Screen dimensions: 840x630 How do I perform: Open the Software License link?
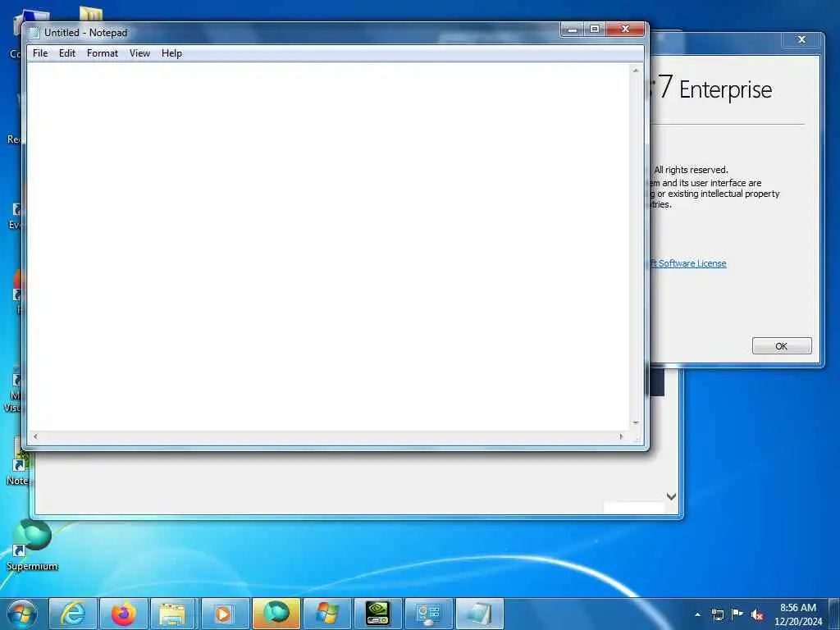[x=688, y=263]
